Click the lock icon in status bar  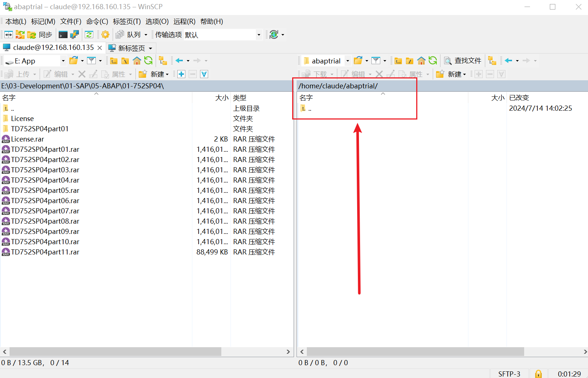coord(538,374)
